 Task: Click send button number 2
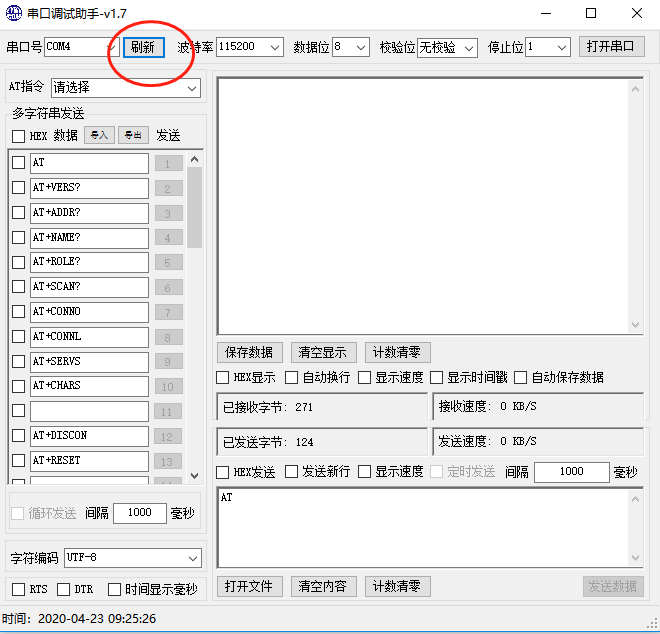[x=168, y=189]
